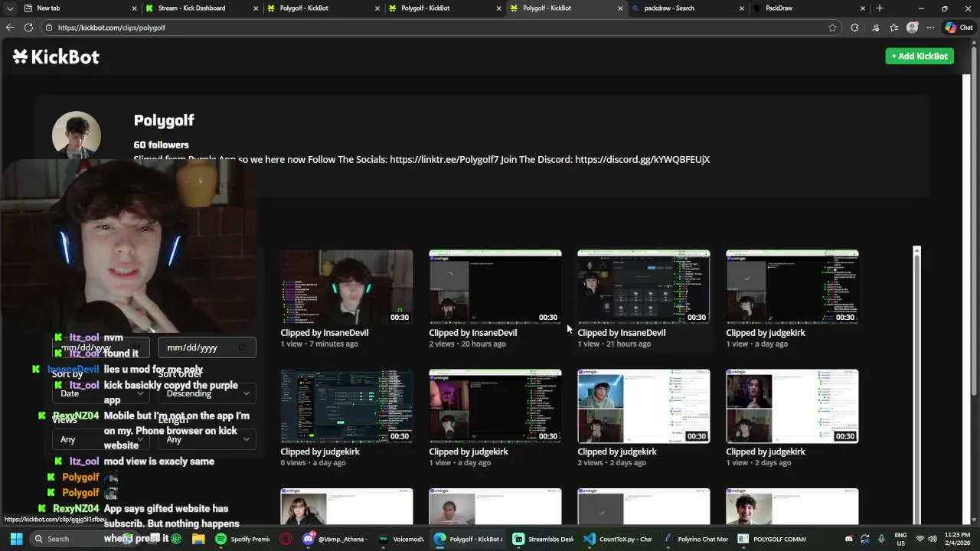Open the tab search chevron

tap(10, 8)
